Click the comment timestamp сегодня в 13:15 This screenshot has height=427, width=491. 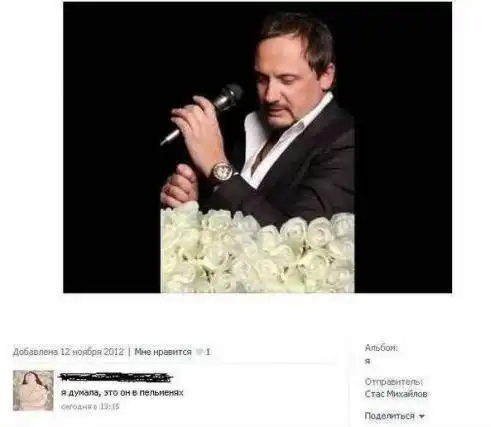(90, 407)
